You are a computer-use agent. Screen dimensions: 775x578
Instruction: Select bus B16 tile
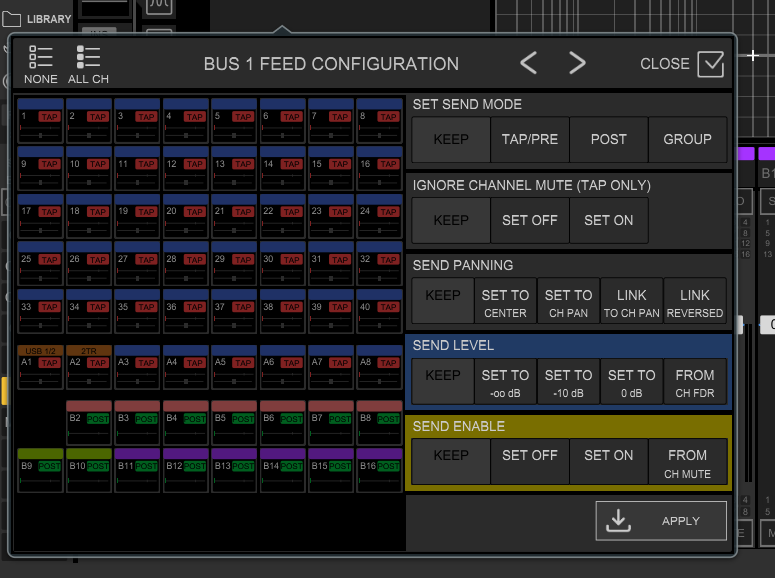click(379, 470)
